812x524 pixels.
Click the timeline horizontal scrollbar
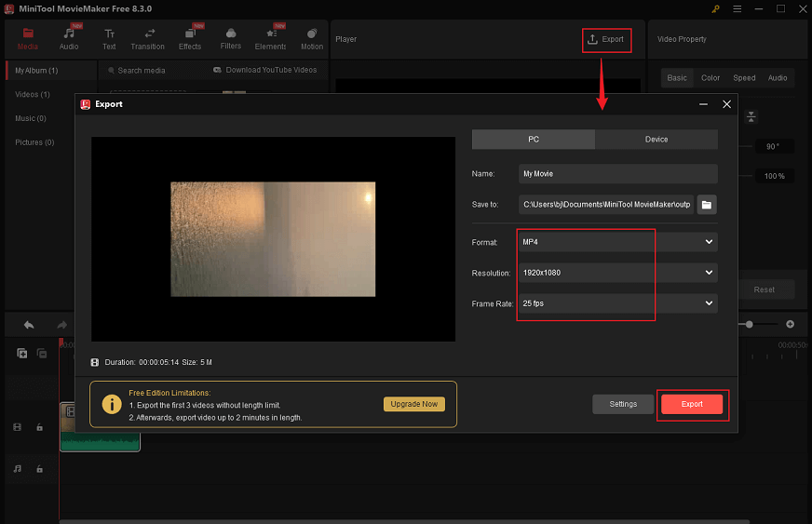tap(404, 521)
